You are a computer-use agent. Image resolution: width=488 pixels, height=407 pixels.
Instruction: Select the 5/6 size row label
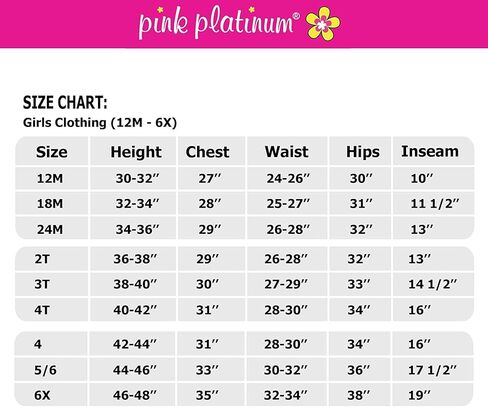45,370
